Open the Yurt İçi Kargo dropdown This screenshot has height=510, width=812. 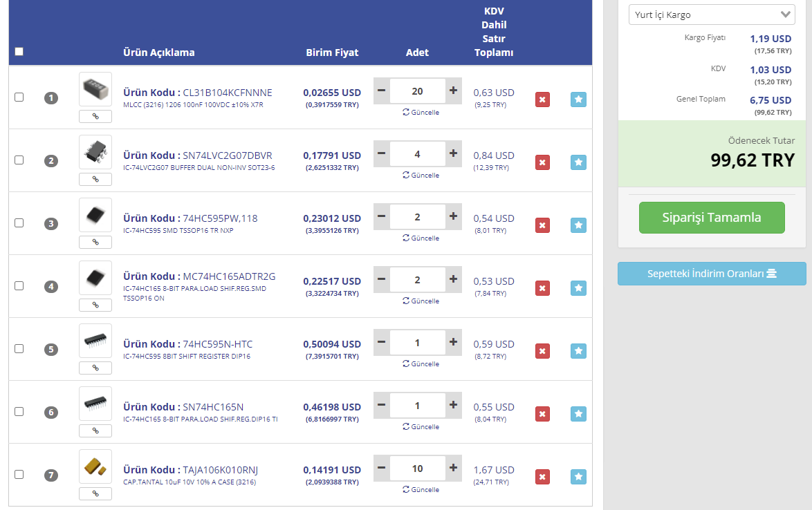(x=712, y=15)
